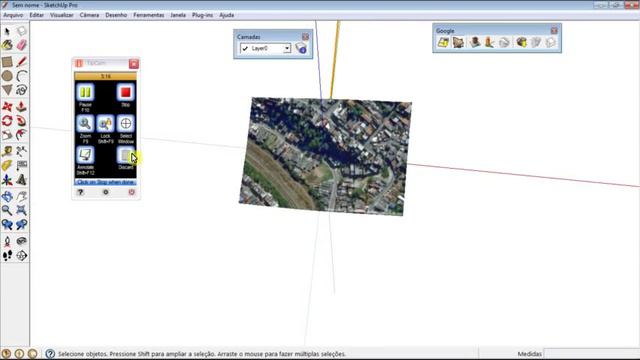Click the Zoom Extents tool
Viewport: 640px width, 360px height.
coord(22,210)
